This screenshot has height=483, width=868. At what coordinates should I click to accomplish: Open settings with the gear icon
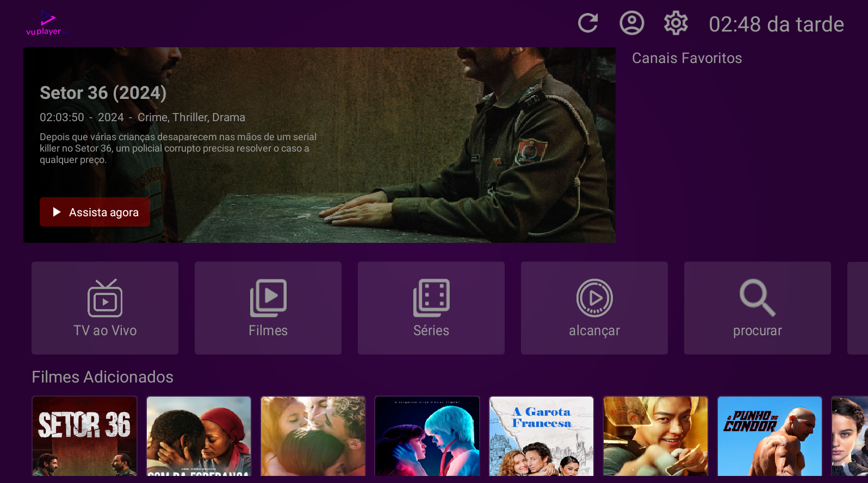tap(675, 23)
